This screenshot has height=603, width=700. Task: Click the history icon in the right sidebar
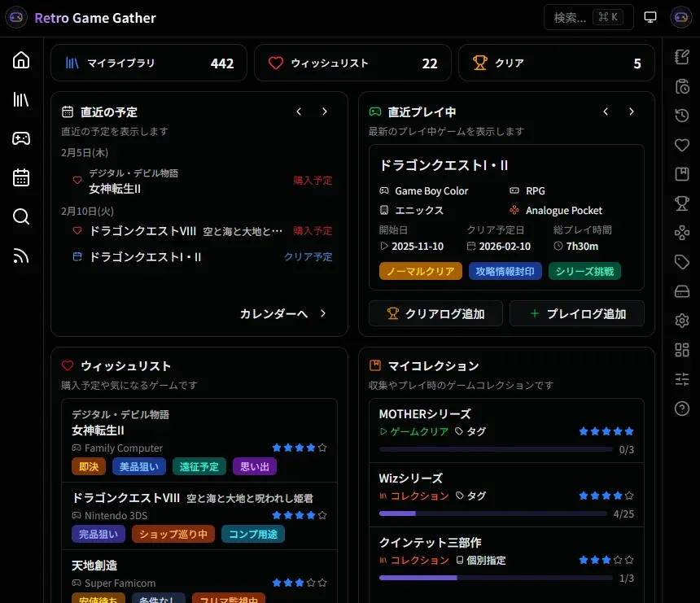point(682,116)
